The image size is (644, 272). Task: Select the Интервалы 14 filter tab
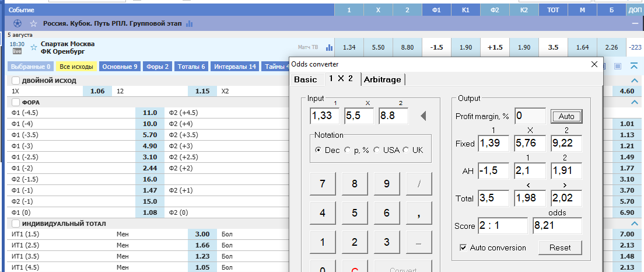tap(235, 67)
